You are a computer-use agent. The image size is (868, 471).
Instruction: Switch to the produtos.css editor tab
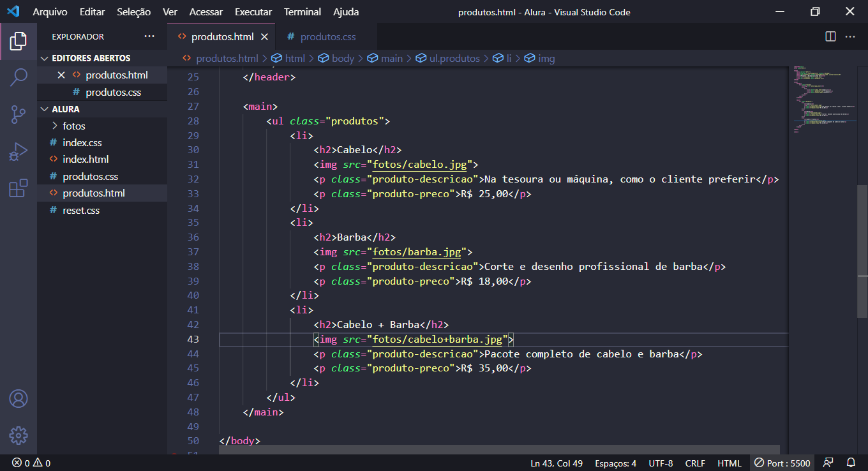click(325, 37)
